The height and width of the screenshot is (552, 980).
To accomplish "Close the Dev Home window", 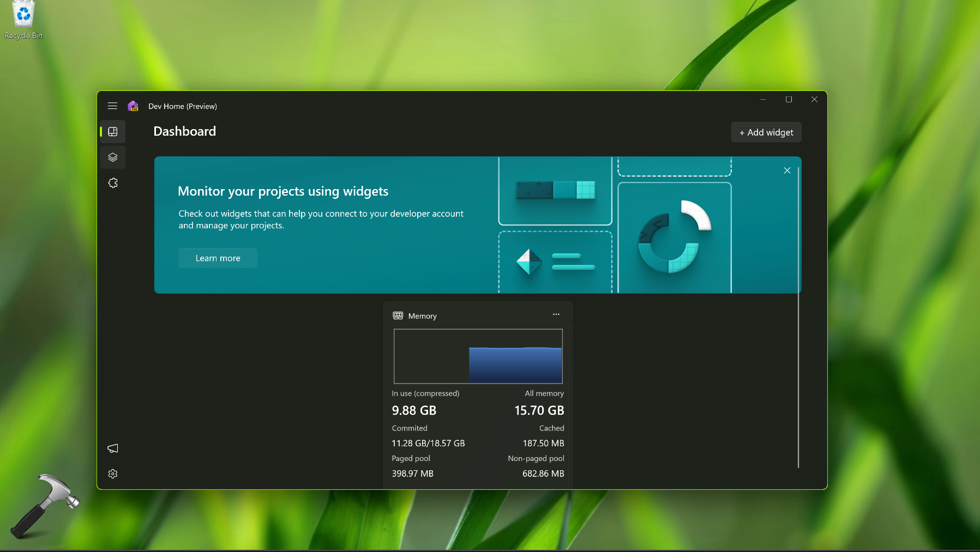I will [814, 99].
